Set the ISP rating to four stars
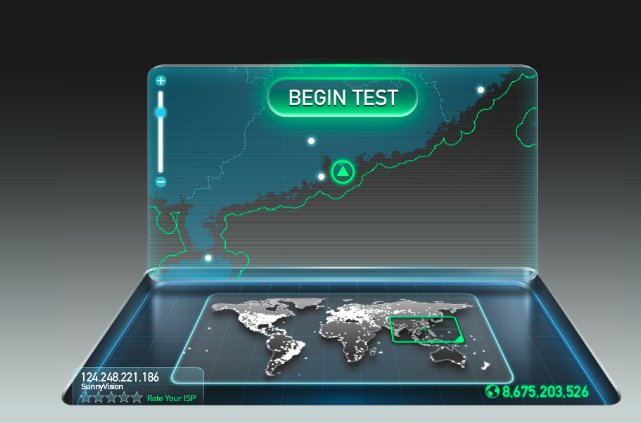Image resolution: width=641 pixels, height=423 pixels. (x=124, y=397)
